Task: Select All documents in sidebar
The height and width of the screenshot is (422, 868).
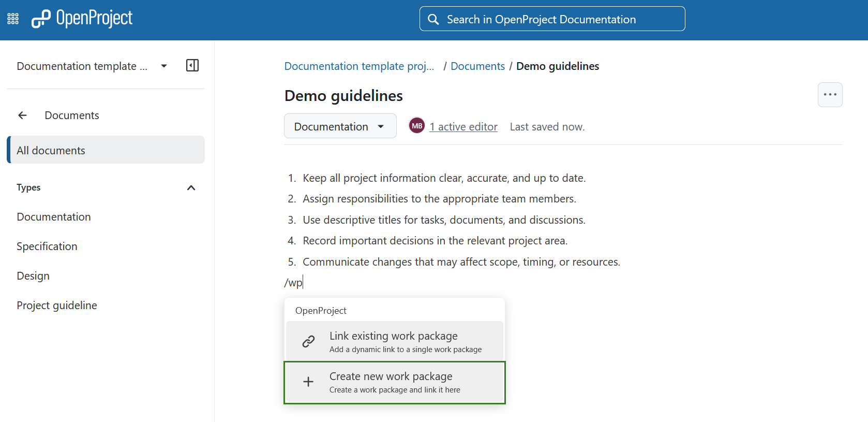Action: [106, 150]
